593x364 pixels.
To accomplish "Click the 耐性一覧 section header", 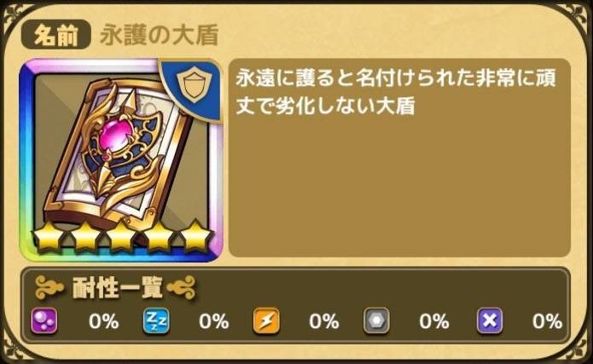I will pos(116,288).
